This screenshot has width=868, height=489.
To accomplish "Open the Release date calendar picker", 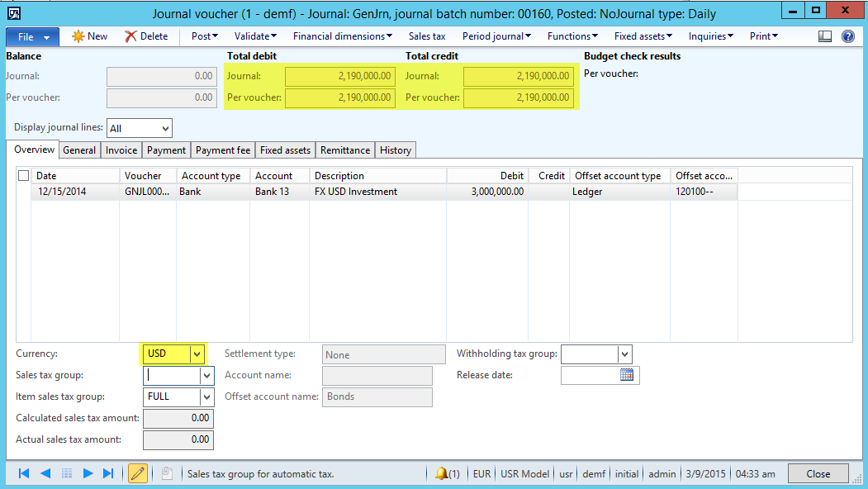I will click(627, 375).
